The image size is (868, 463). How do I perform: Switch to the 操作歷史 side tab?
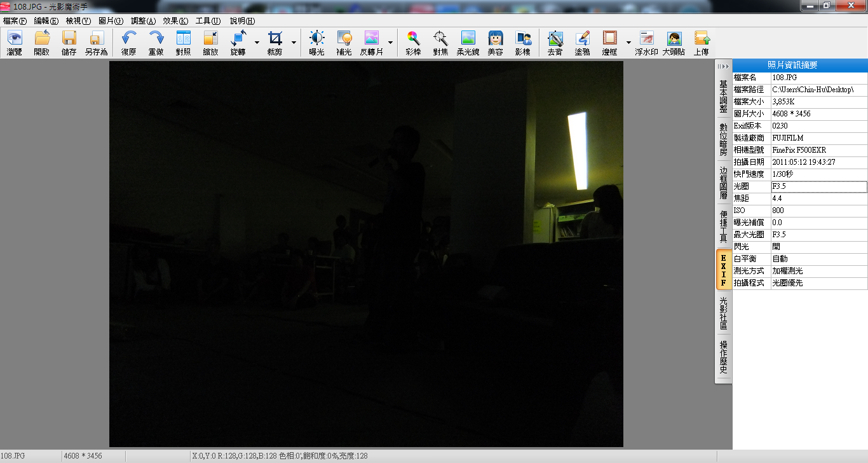(723, 357)
